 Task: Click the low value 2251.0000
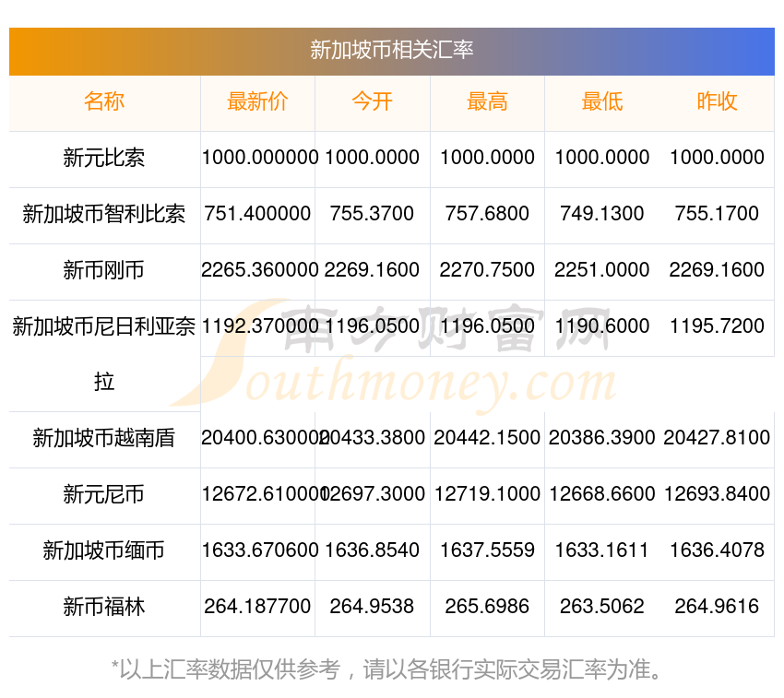[602, 270]
